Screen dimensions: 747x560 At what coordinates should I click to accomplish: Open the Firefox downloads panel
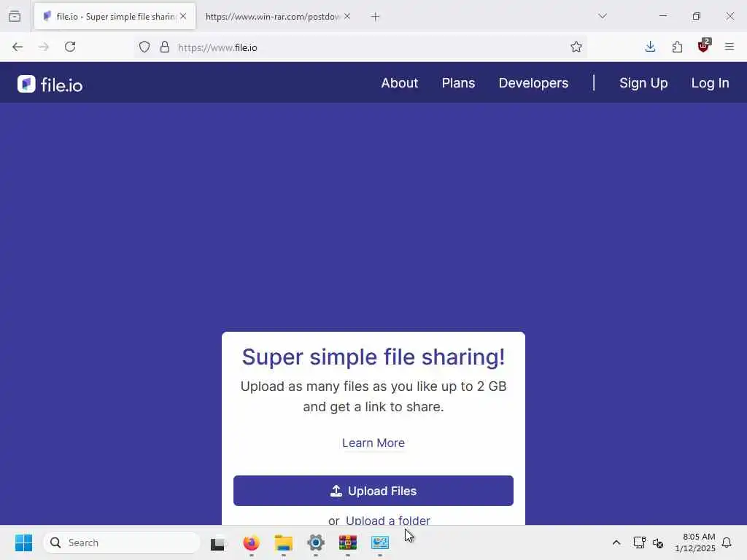point(650,47)
